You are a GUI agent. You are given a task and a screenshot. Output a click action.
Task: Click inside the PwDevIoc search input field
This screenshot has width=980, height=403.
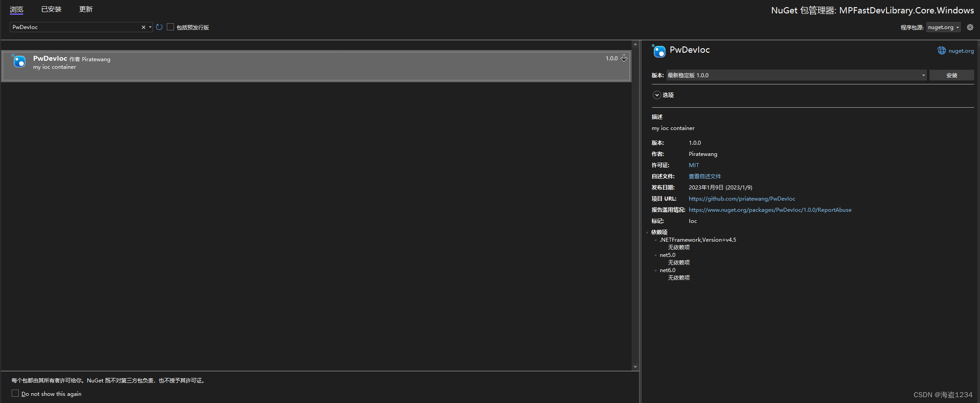click(x=72, y=27)
